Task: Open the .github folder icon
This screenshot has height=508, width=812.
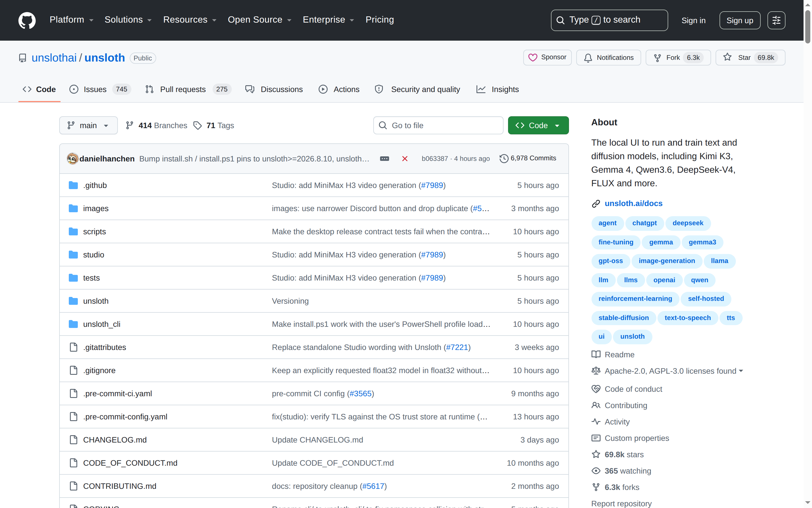Action: click(x=73, y=185)
